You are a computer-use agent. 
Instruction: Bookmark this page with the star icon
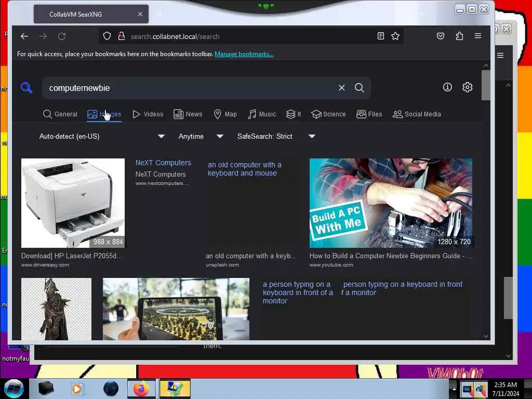(395, 36)
